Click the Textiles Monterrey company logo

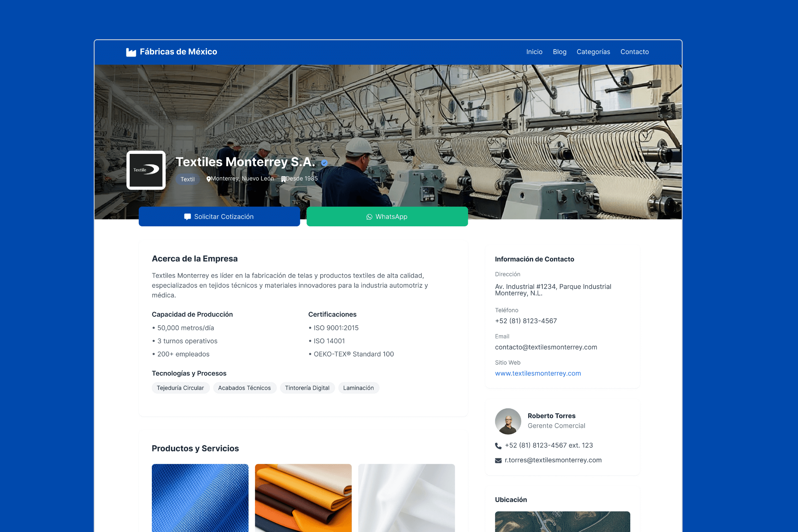(146, 170)
